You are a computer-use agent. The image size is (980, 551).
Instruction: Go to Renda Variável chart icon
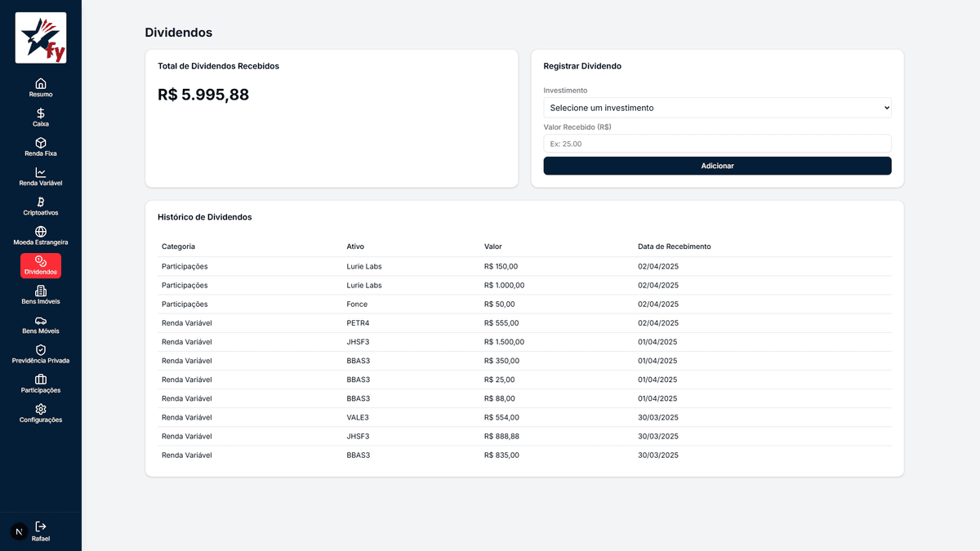coord(41,172)
